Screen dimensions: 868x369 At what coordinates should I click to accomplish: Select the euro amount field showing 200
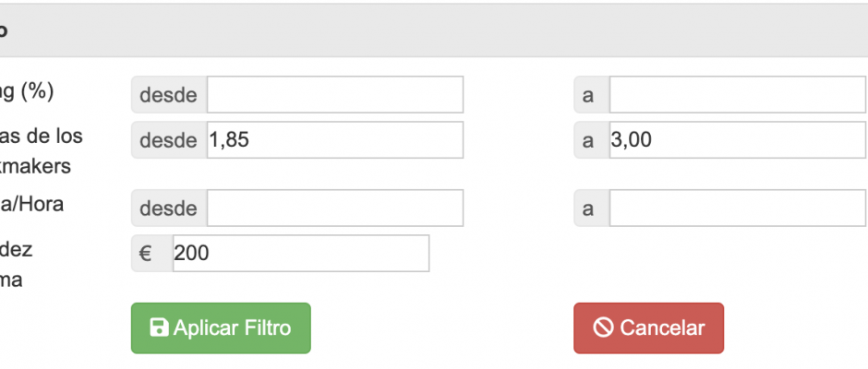(301, 254)
